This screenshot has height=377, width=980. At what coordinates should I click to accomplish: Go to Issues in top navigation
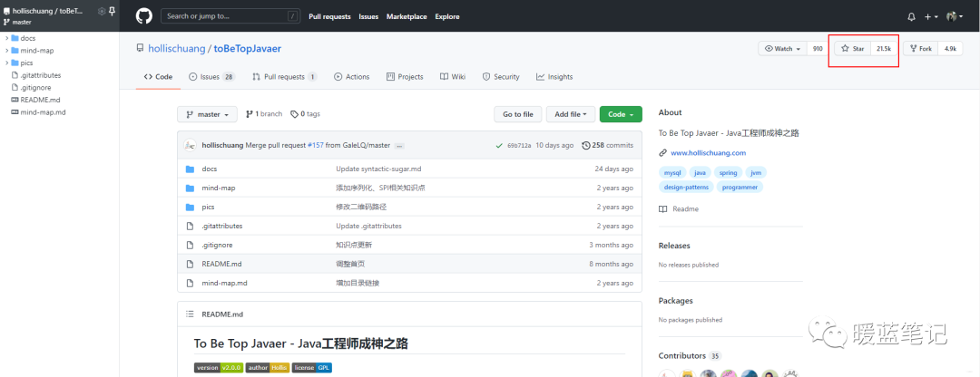click(368, 17)
